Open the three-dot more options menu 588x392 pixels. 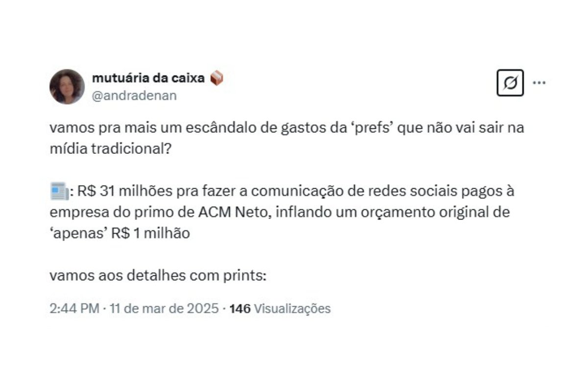539,82
